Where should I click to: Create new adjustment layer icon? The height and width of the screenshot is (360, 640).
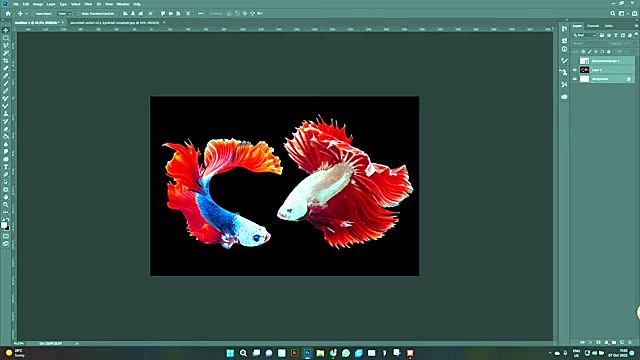[607, 342]
